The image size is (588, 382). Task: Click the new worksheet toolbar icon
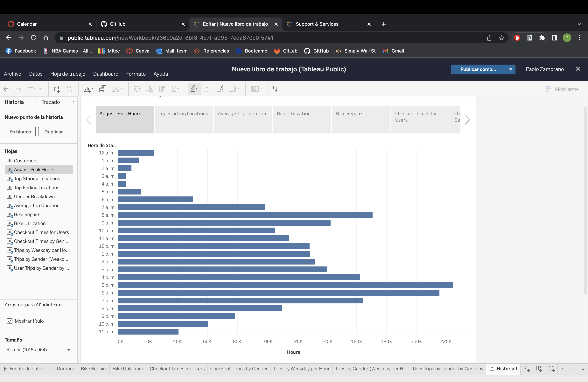87,89
